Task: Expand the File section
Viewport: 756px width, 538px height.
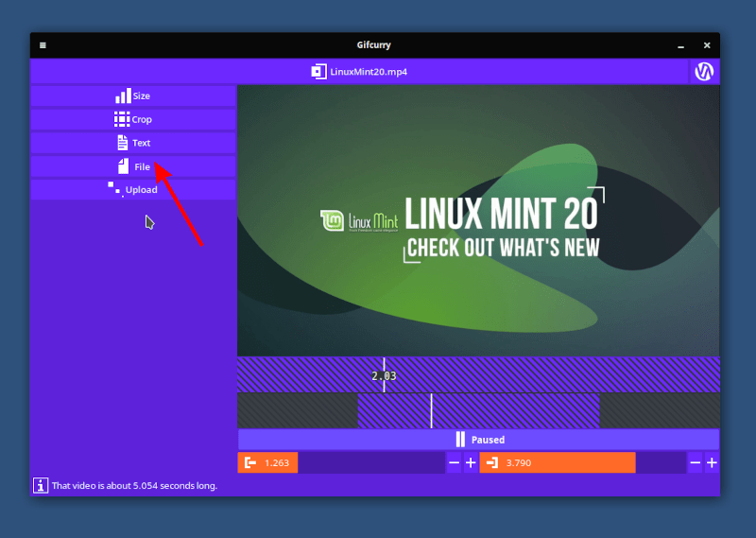Action: point(133,166)
